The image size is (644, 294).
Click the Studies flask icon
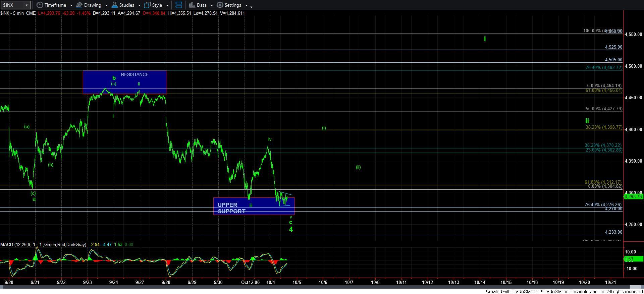click(115, 5)
